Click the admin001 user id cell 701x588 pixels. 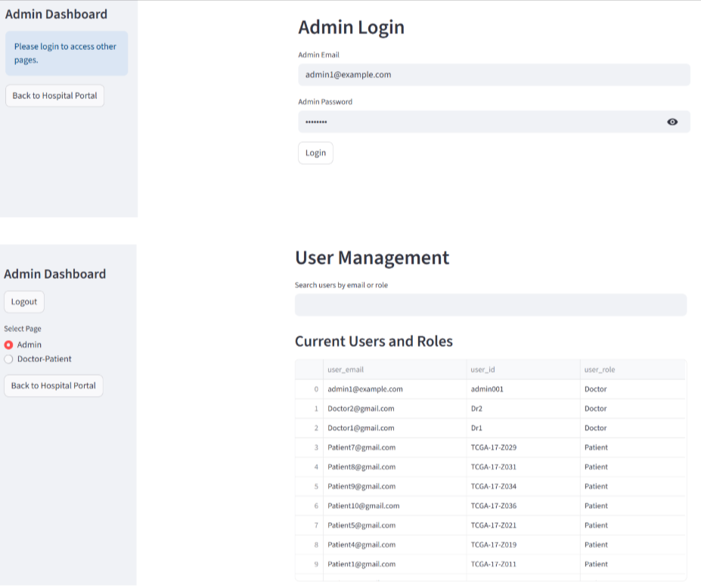point(523,389)
